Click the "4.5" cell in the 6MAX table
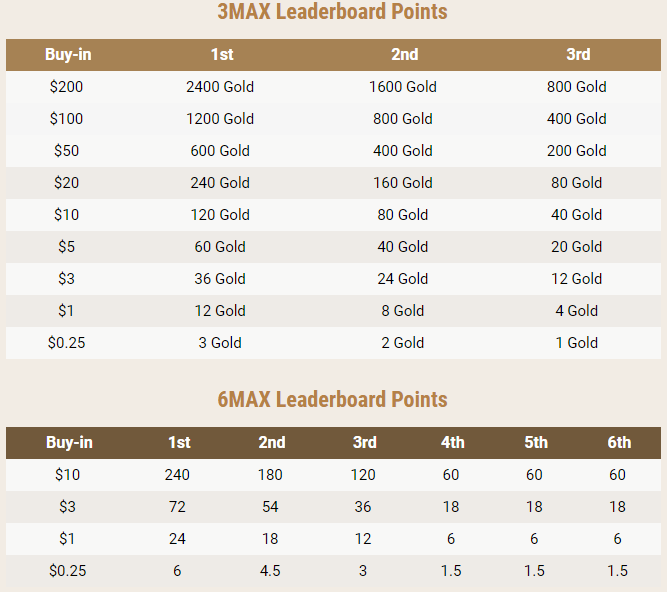 [x=270, y=571]
